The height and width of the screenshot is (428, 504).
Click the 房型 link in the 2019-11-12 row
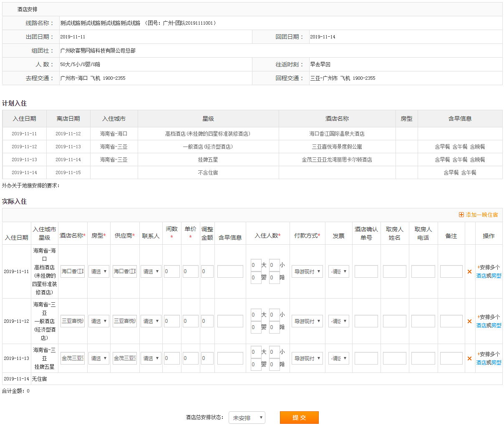pos(496,325)
